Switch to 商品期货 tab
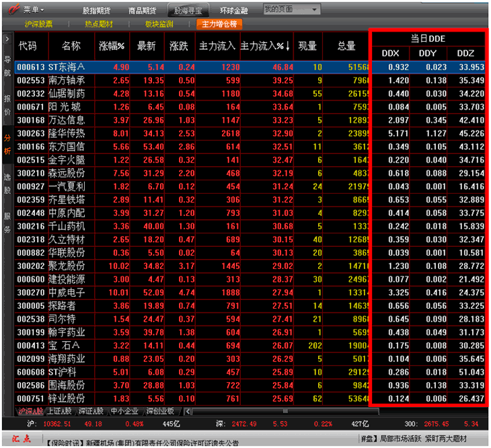491x448 pixels. point(142,11)
